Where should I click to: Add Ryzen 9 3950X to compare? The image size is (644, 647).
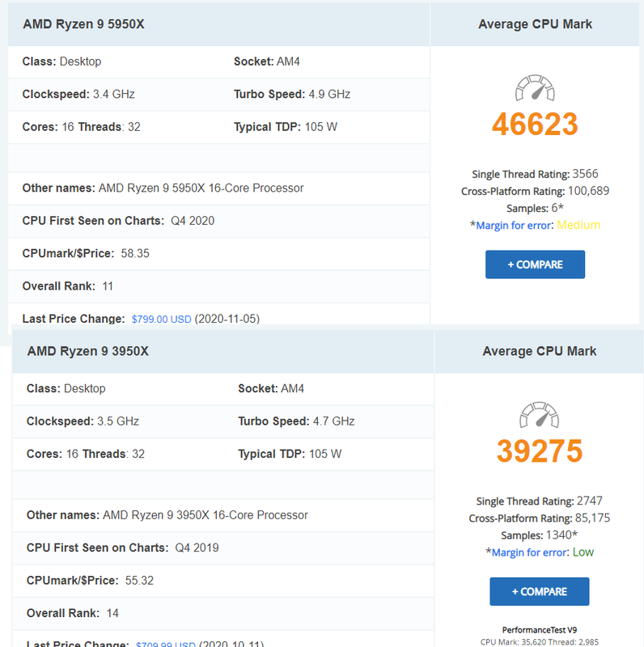539,591
